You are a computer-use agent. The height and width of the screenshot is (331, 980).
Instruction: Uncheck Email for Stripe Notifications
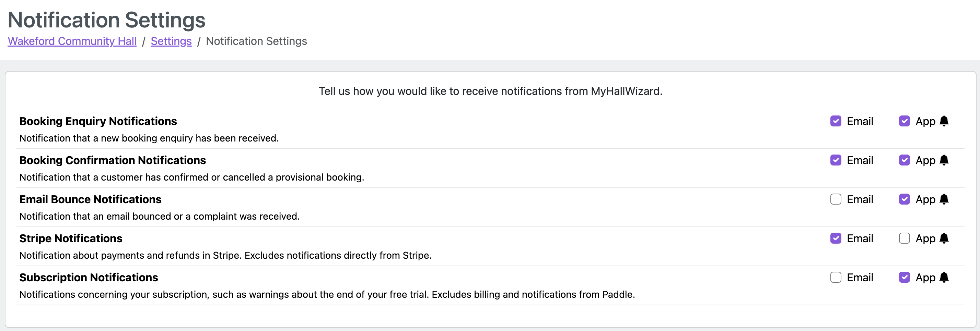[836, 238]
